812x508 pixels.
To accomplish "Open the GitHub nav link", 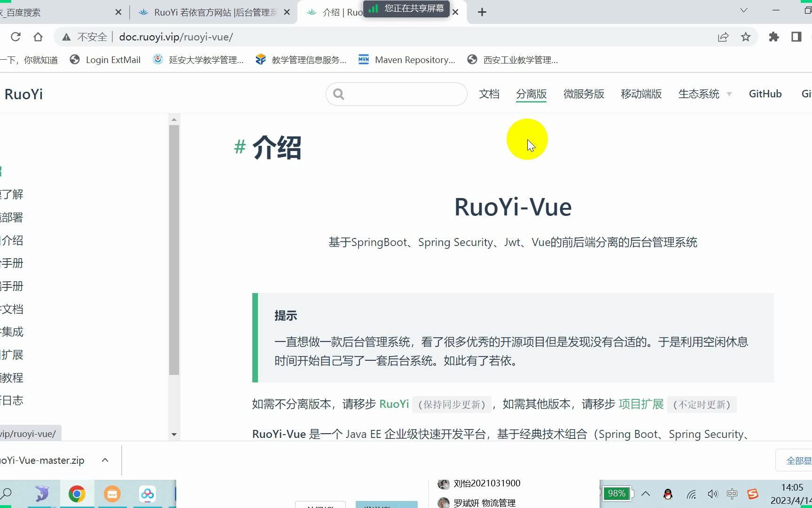I will (x=765, y=94).
